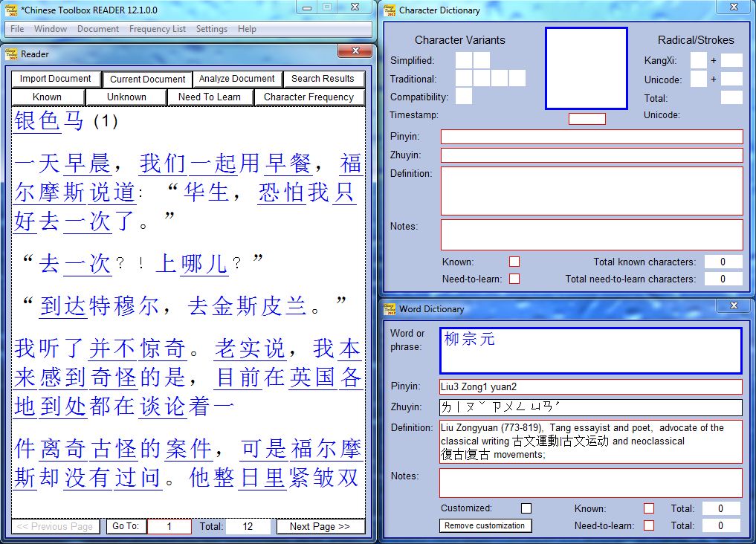
Task: Close the Character Dictionary window
Action: (x=733, y=7)
